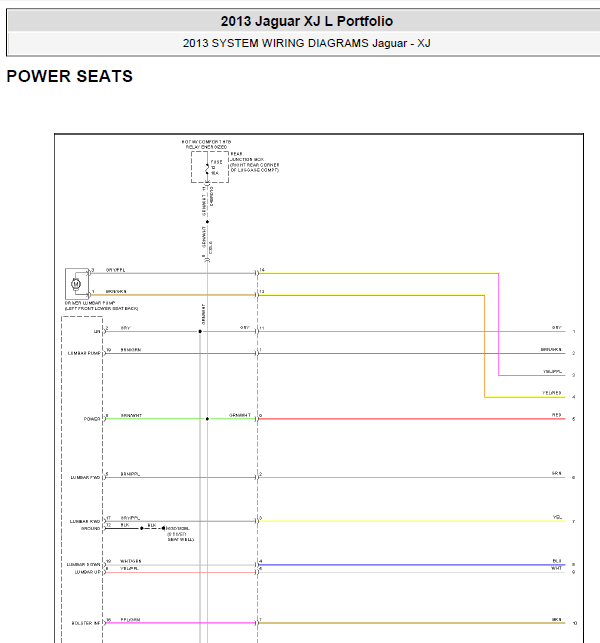Click the 'LUMBAR PUMP' terminal label
The width and height of the screenshot is (600, 643).
[x=84, y=353]
